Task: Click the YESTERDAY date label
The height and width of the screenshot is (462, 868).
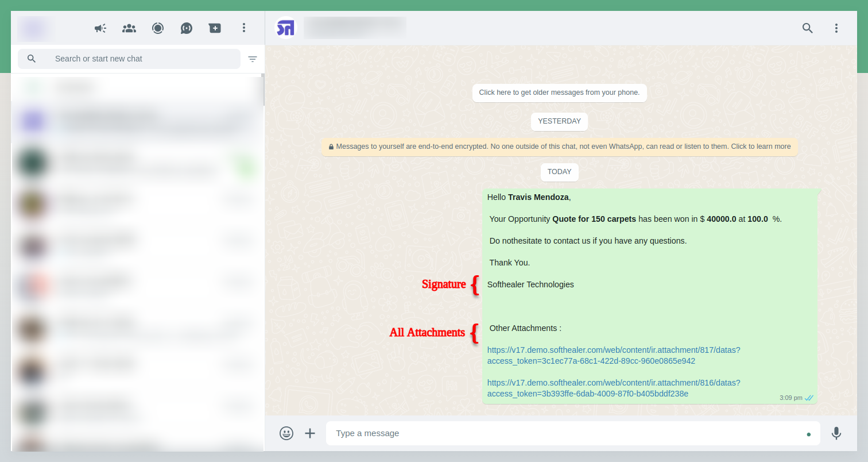Action: (x=560, y=121)
